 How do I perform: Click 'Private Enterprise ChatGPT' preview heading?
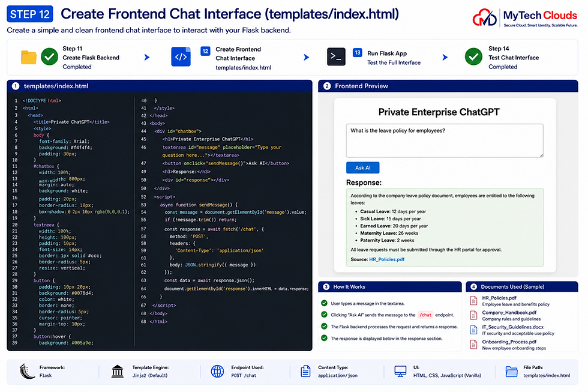coord(439,112)
